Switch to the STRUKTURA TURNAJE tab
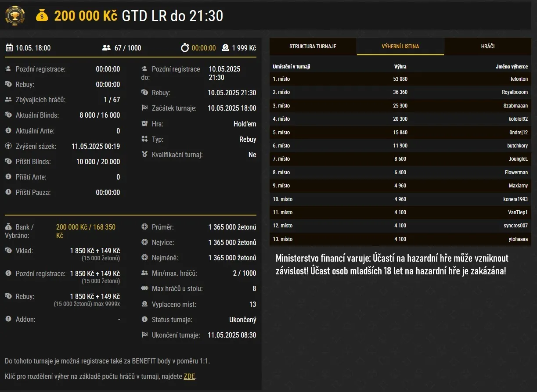Screen dimensions: 537x392 pos(312,46)
